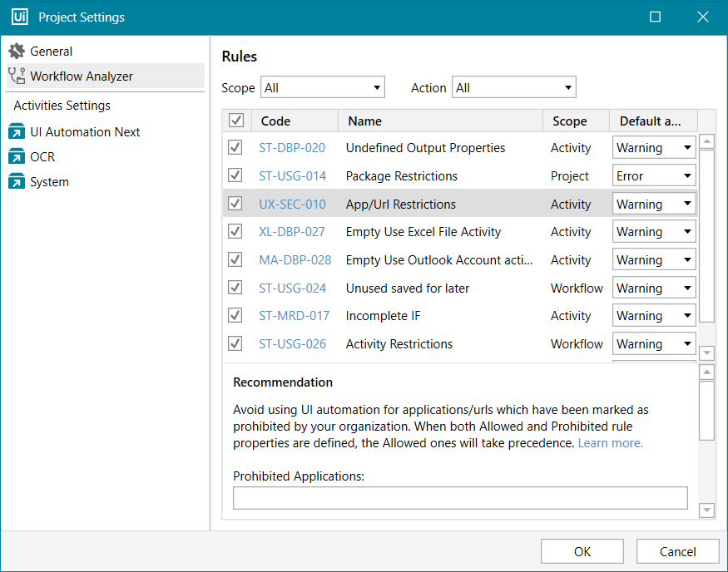Click the rules list scrollbar thumb

click(706, 235)
